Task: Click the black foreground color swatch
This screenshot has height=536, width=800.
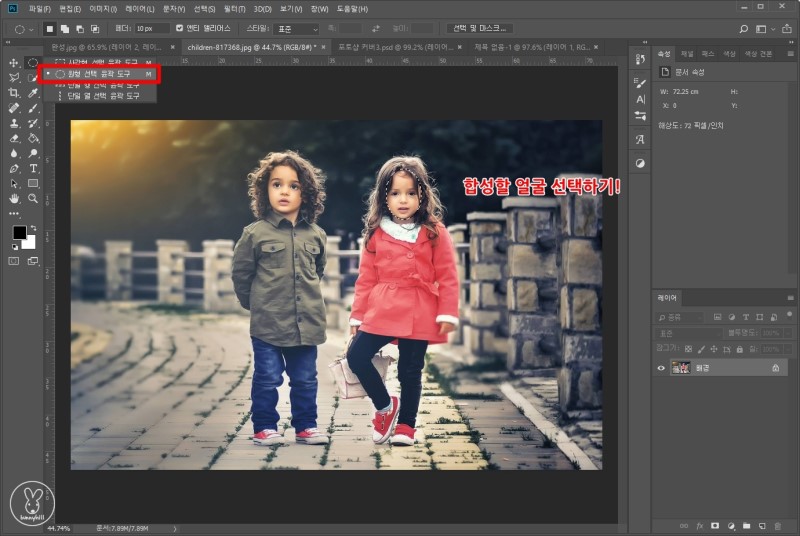Action: [x=18, y=233]
